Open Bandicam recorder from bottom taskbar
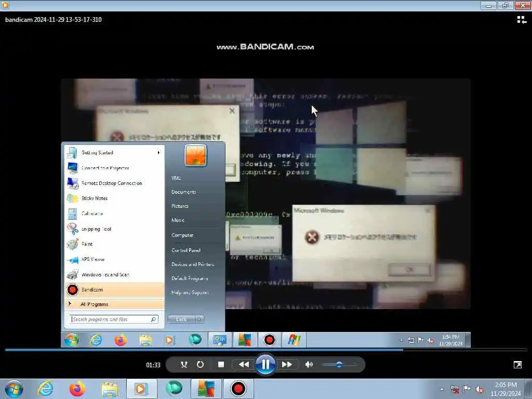The height and width of the screenshot is (399, 532). 238,389
